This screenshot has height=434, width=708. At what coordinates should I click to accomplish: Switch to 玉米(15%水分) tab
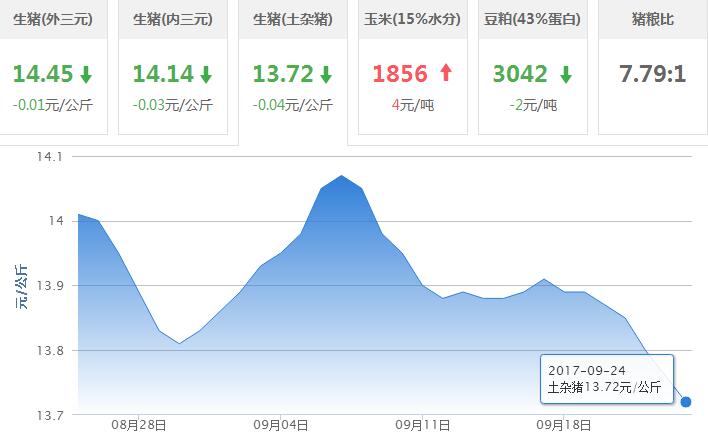pyautogui.click(x=413, y=19)
